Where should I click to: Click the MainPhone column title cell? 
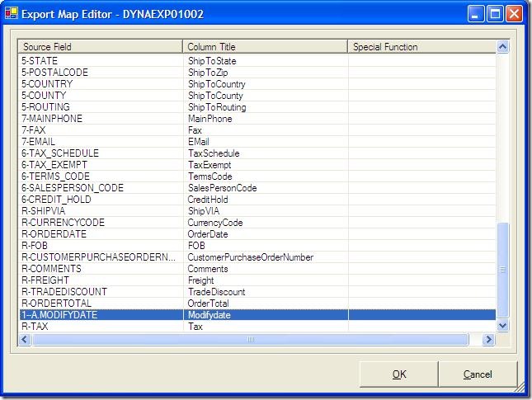point(266,119)
